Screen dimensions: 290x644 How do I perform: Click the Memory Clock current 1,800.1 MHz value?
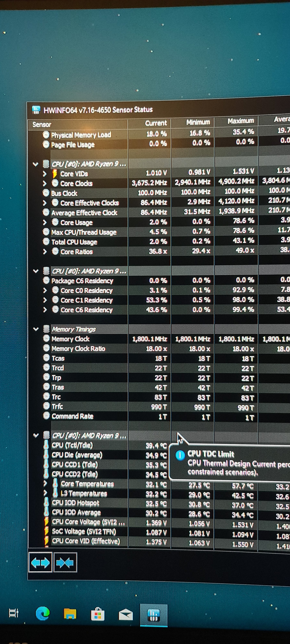[x=150, y=339]
